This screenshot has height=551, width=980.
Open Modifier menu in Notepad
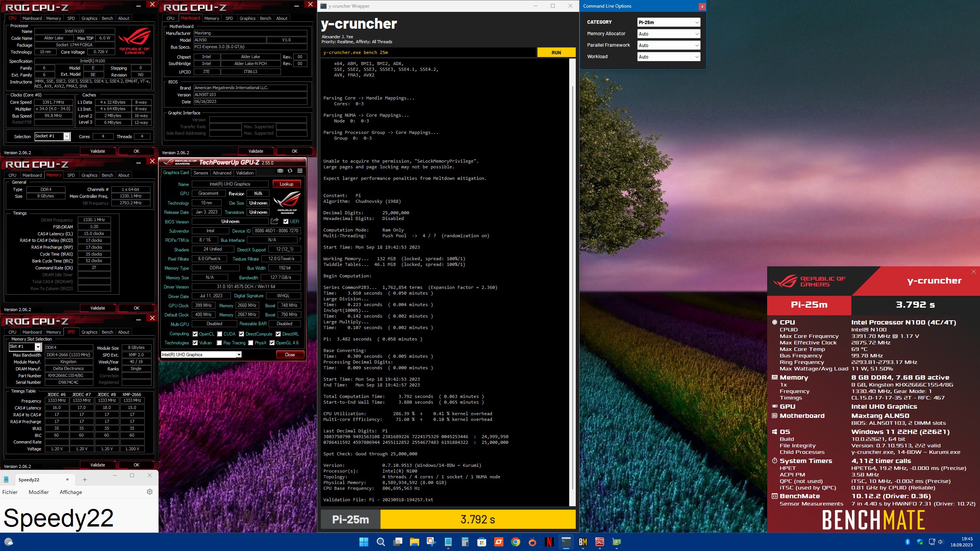point(39,492)
